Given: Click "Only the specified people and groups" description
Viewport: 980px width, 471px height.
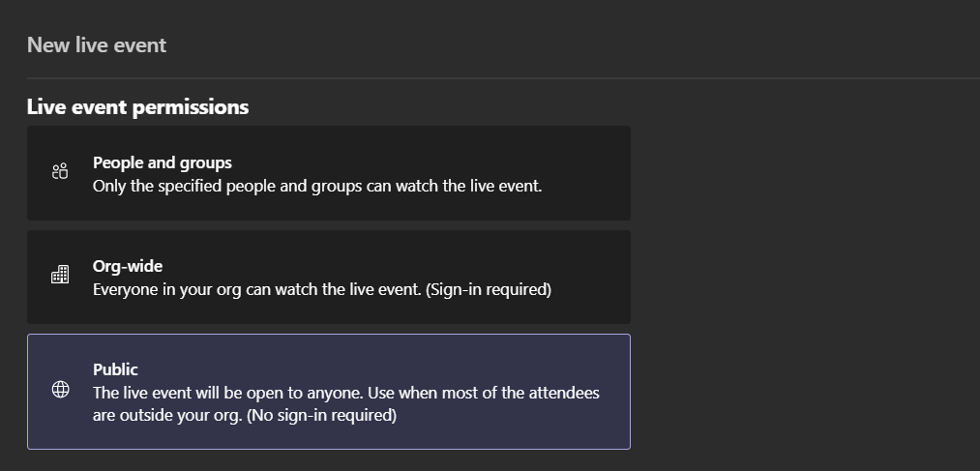Looking at the screenshot, I should pos(223,186).
